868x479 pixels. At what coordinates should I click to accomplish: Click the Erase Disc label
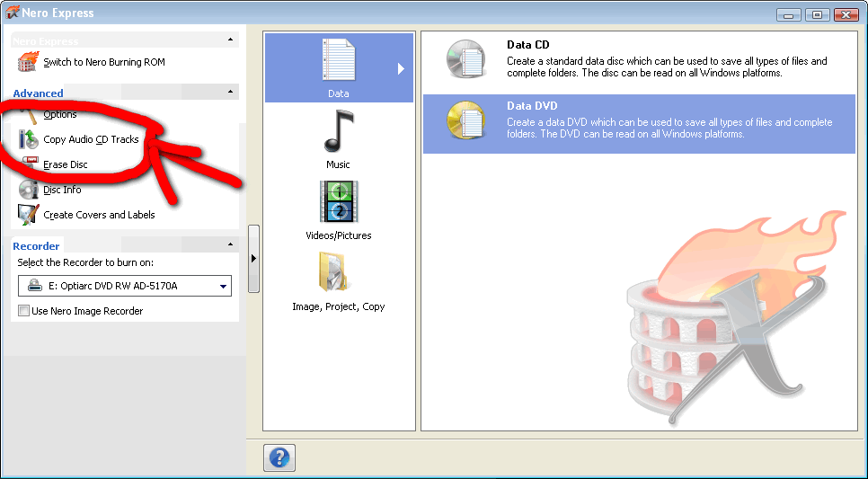pos(66,164)
